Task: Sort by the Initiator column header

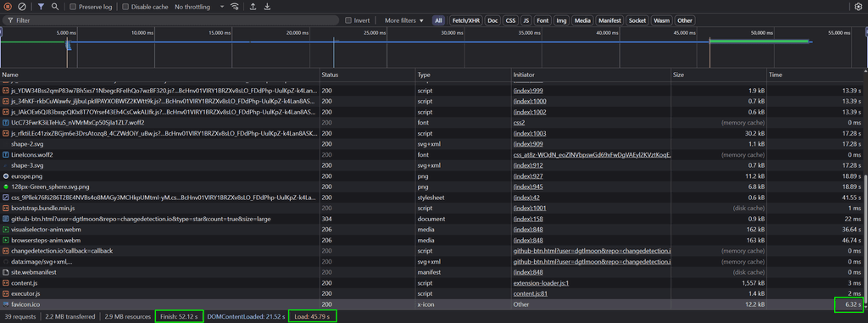Action: [591, 75]
